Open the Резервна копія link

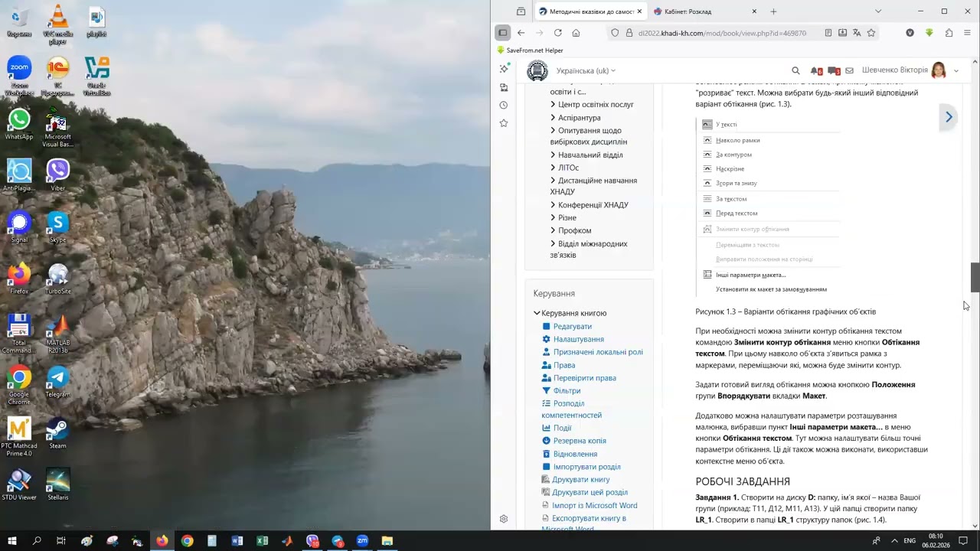pos(580,441)
